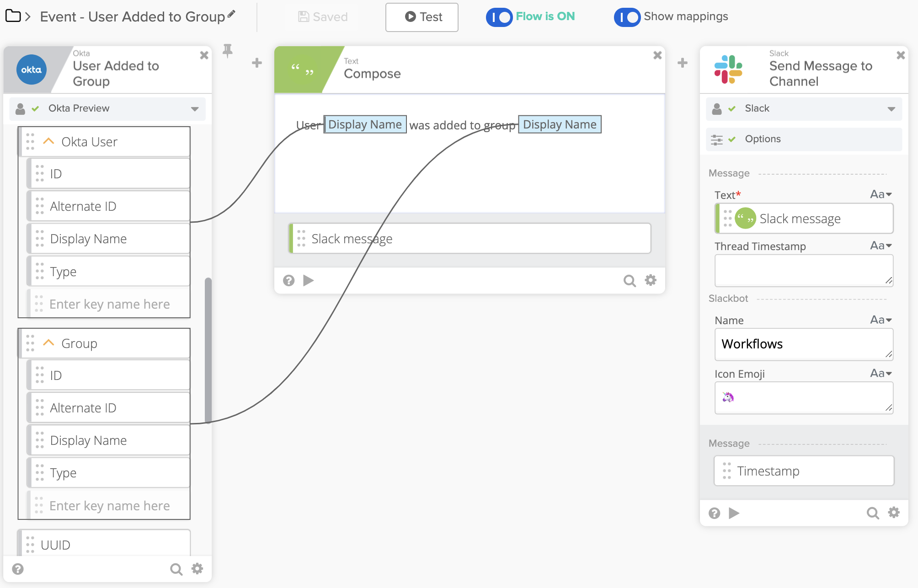Open the Slack Options section
This screenshot has height=588, width=918.
click(x=763, y=139)
